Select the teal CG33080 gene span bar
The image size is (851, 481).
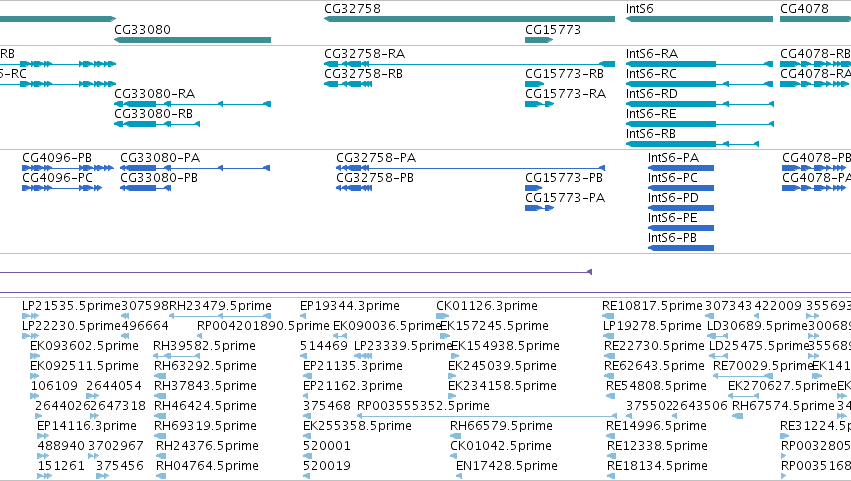[x=192, y=40]
